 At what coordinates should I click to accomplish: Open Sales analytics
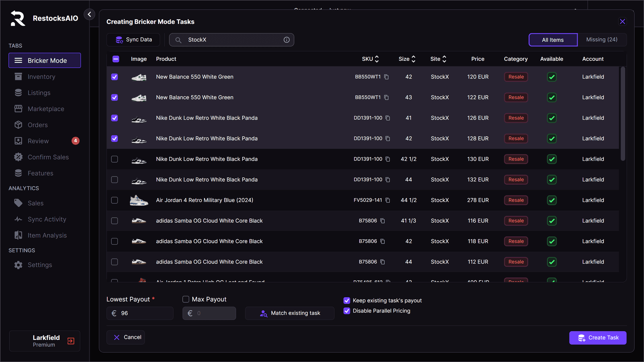[45, 203]
